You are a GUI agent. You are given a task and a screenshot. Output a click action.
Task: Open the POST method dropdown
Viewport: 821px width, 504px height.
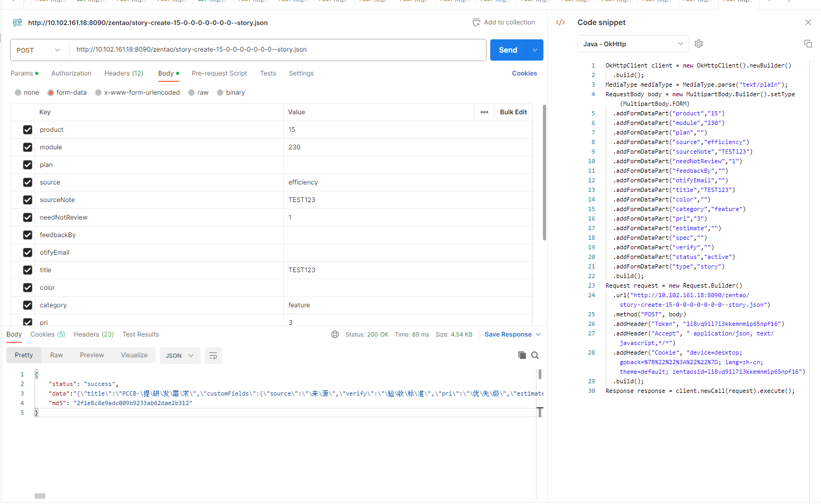click(x=39, y=50)
